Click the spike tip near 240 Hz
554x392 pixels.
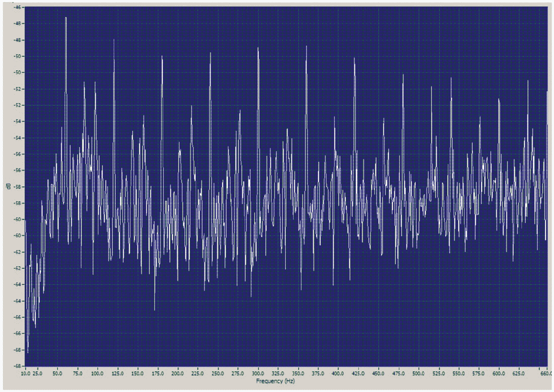[210, 54]
